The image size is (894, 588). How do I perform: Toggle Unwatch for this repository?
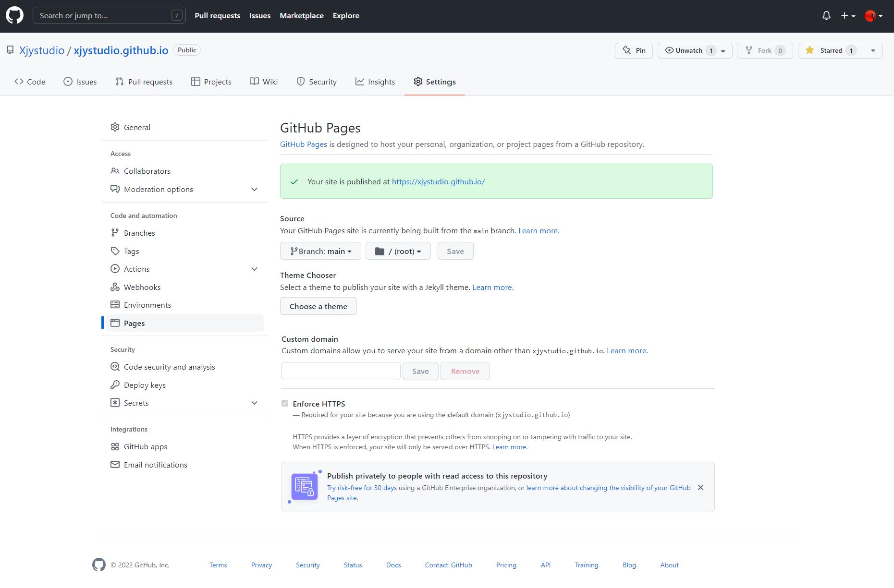coord(688,50)
